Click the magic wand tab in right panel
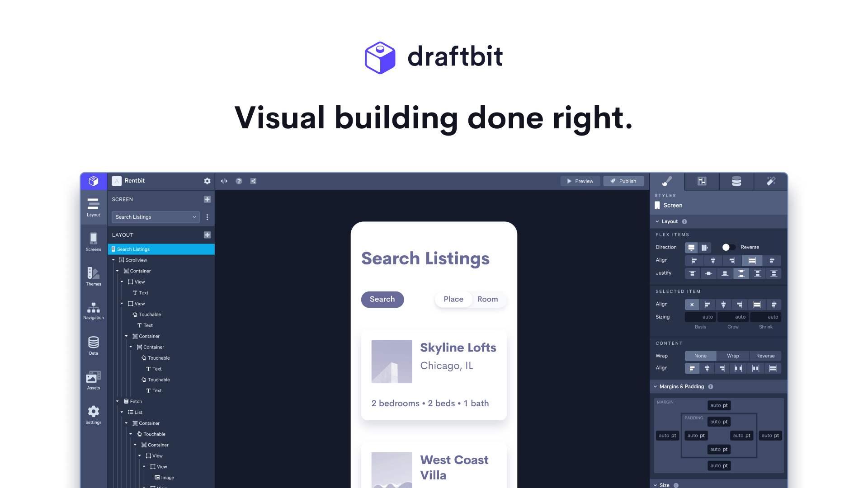 coord(771,181)
